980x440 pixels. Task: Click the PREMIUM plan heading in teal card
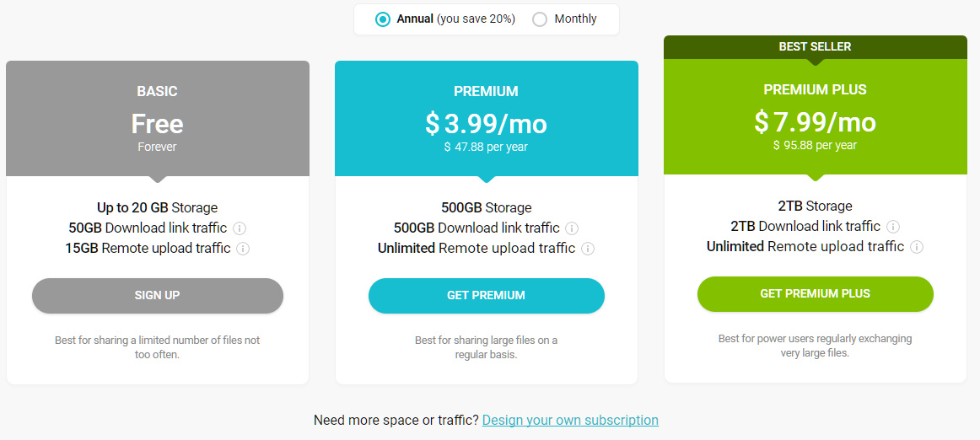pos(486,91)
